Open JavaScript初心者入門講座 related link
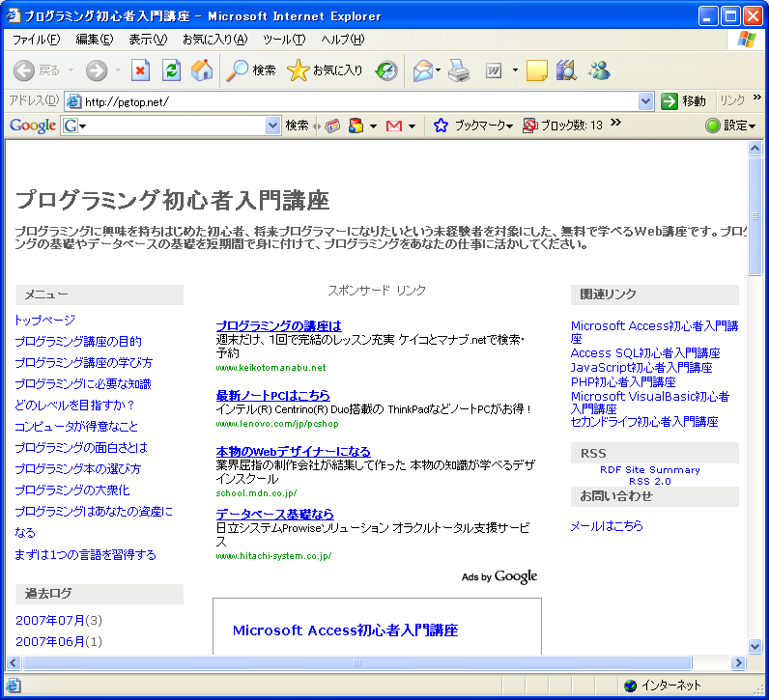Image resolution: width=769 pixels, height=700 pixels. 641,367
